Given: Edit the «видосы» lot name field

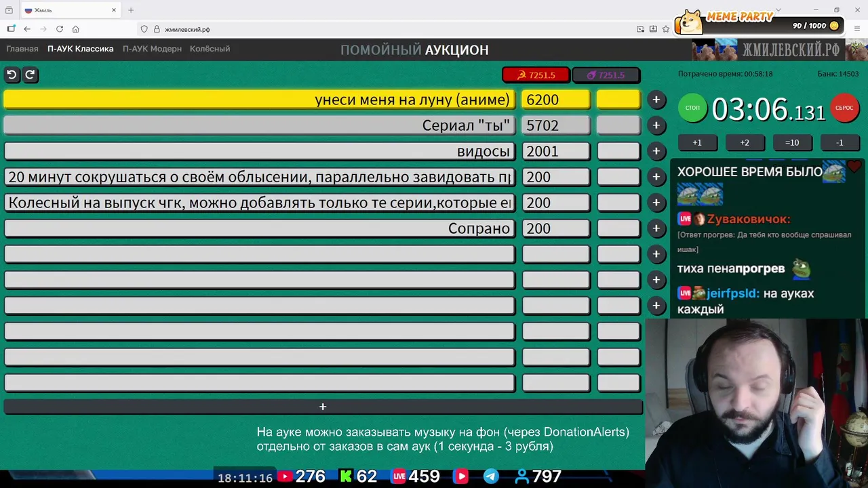Looking at the screenshot, I should [260, 151].
